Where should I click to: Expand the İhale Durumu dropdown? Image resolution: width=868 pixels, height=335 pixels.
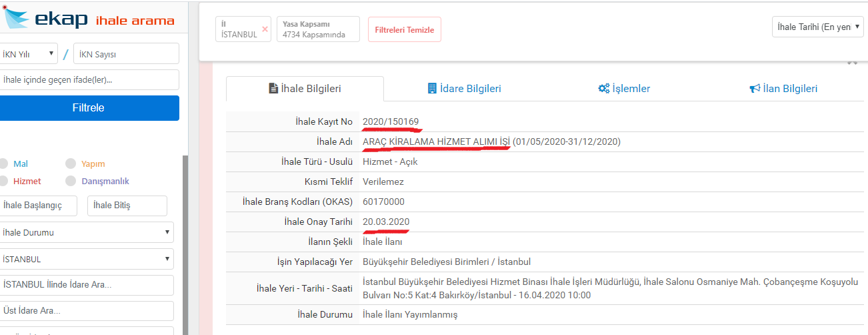point(86,233)
